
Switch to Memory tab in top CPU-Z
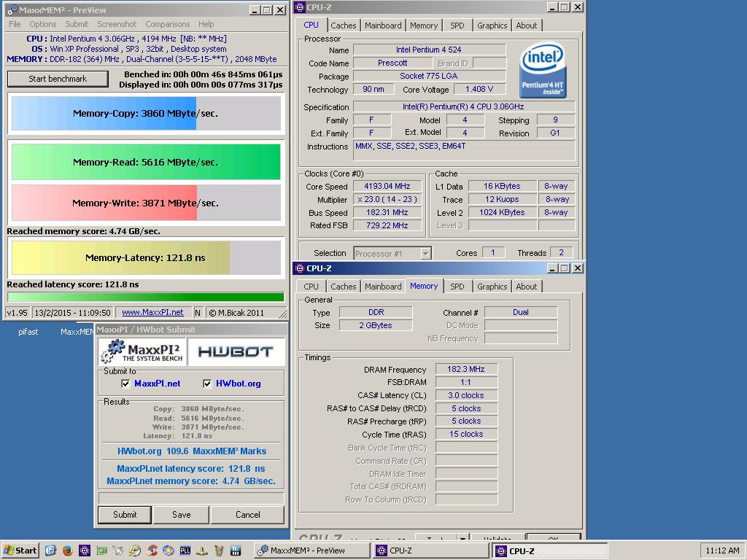[x=424, y=26]
